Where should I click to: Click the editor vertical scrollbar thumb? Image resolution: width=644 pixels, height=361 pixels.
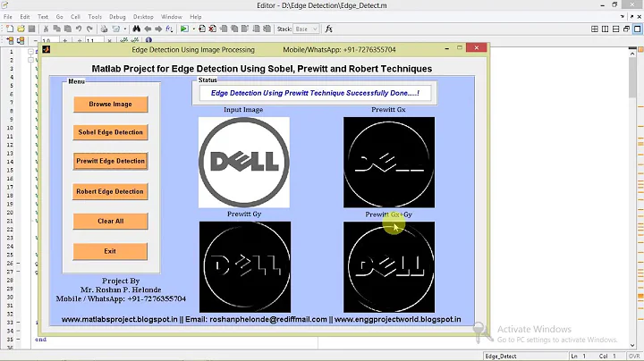[x=632, y=77]
